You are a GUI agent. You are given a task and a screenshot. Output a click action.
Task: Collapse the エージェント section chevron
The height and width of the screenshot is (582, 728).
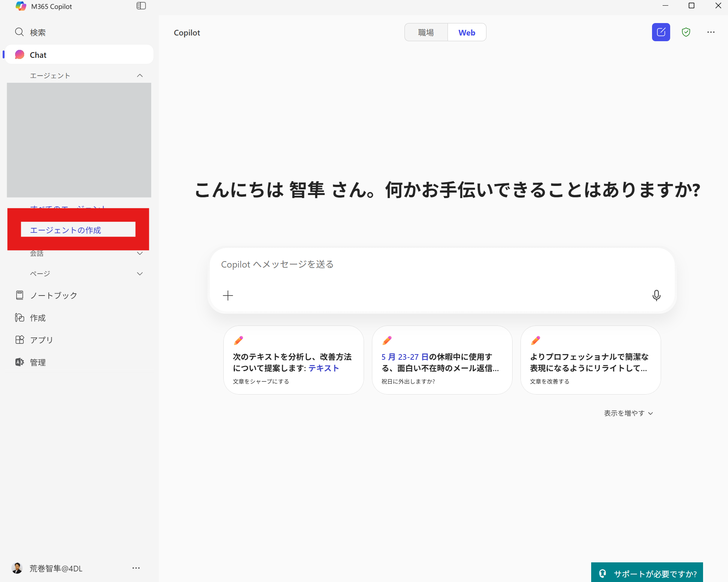click(140, 76)
